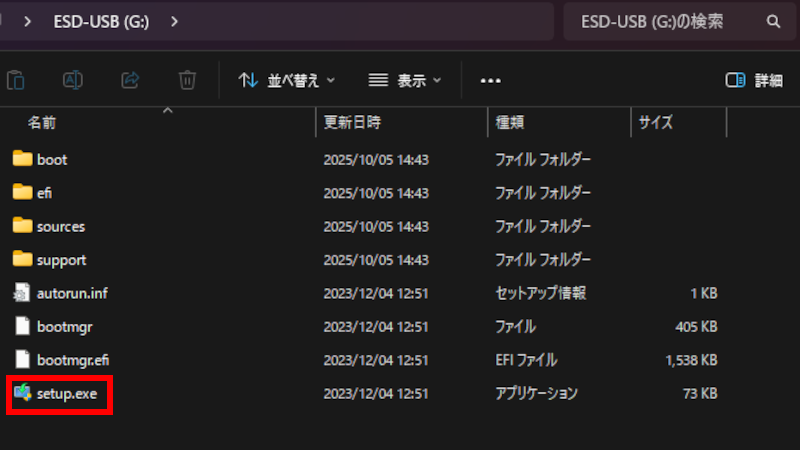Select the sources folder
800x450 pixels.
[x=60, y=226]
